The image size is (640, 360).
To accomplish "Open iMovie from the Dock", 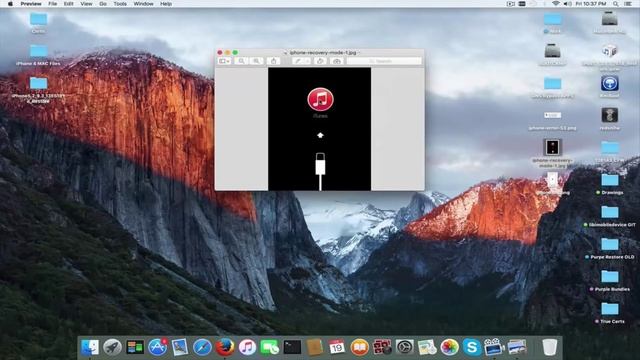I will (x=494, y=347).
